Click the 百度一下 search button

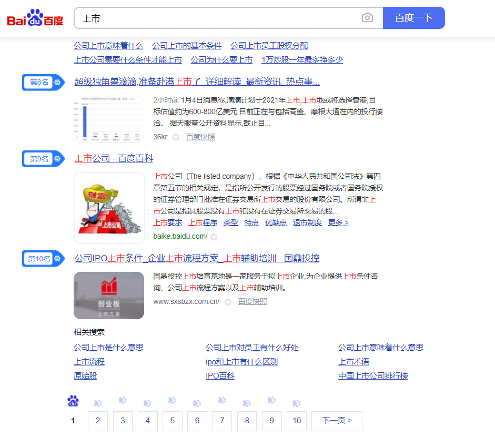414,18
